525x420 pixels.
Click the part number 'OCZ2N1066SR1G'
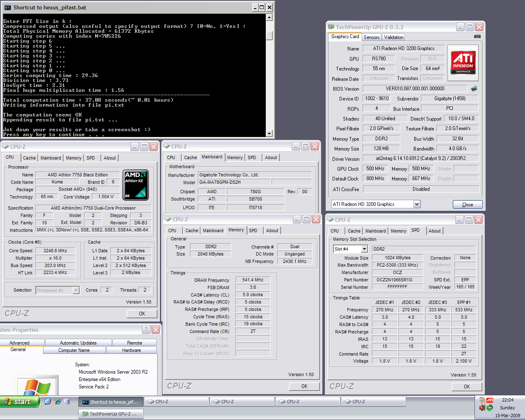coord(397,280)
